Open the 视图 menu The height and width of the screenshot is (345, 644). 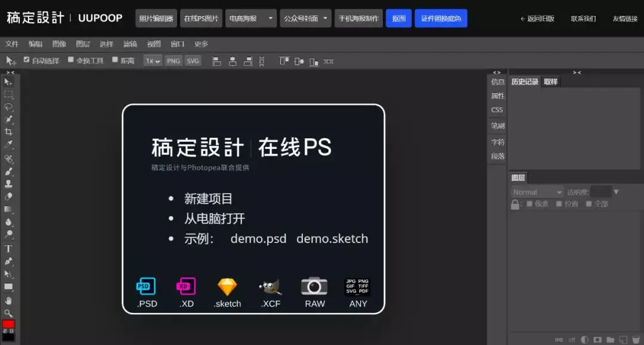154,44
